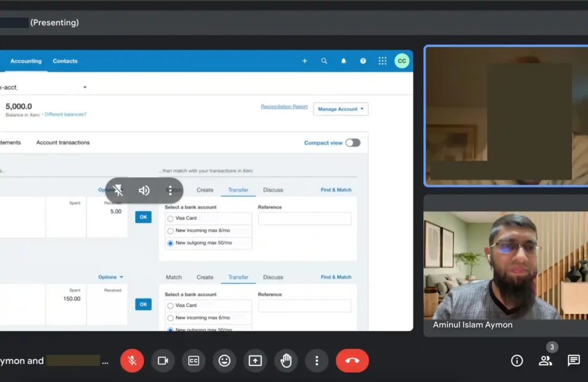Toggle the Compact view switch
This screenshot has height=382, width=588.
point(353,143)
